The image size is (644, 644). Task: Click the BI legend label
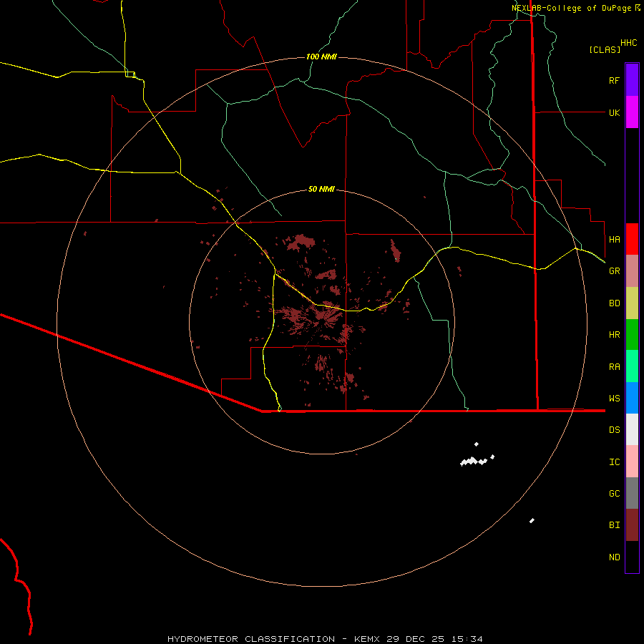pyautogui.click(x=614, y=525)
